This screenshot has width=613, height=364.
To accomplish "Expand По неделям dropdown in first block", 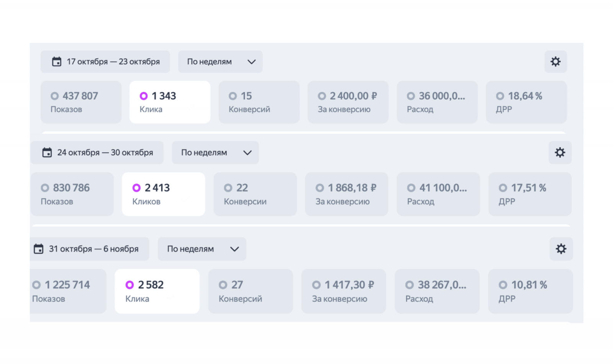I will pos(220,62).
